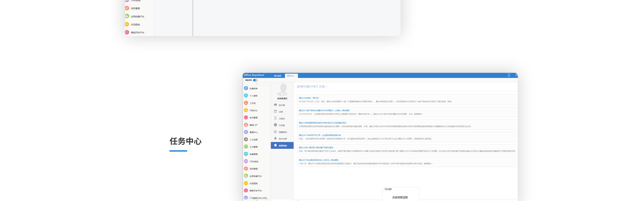
Task: Open the 武汉站 training notice link
Action: [318, 160]
